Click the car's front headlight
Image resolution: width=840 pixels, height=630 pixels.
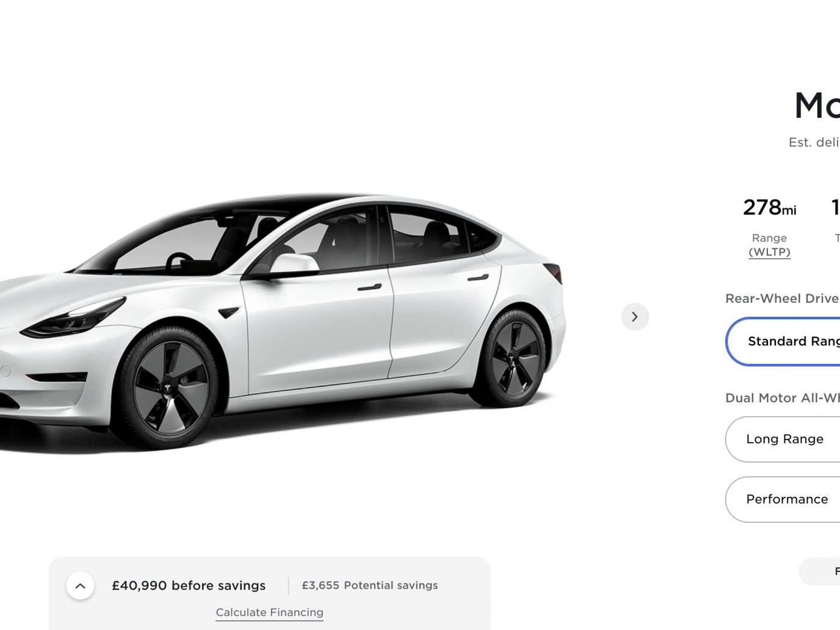tap(72, 318)
